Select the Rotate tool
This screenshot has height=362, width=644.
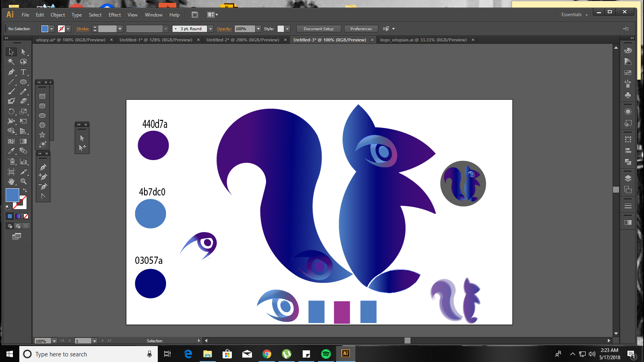11,111
